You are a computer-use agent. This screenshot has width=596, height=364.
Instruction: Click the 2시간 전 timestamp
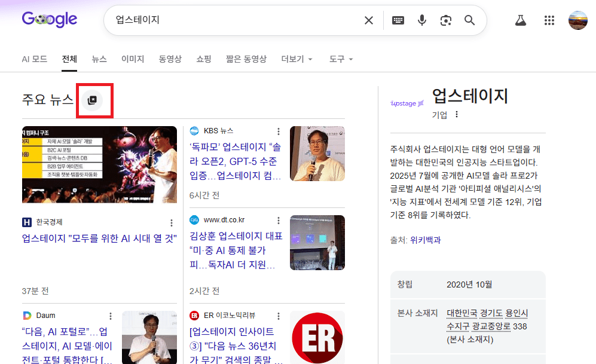(x=204, y=291)
